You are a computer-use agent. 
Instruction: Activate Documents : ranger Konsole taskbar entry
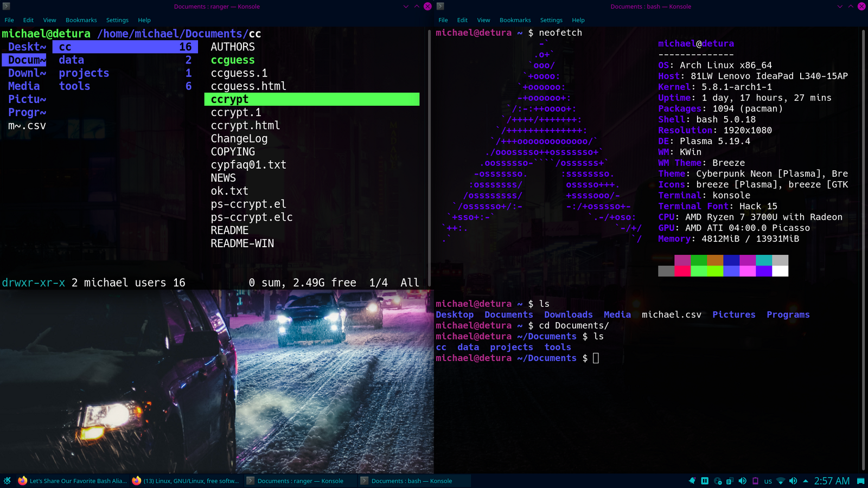coord(301,480)
